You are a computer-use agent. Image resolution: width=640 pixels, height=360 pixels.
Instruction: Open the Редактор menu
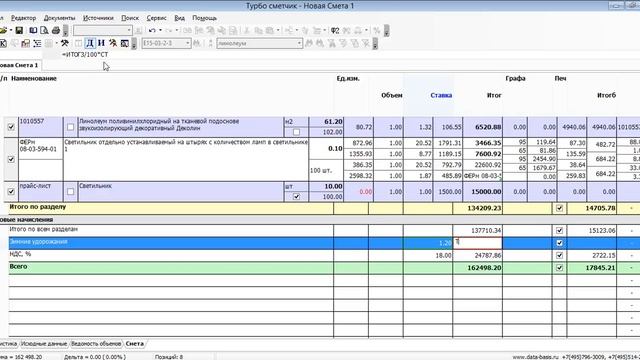[x=23, y=18]
